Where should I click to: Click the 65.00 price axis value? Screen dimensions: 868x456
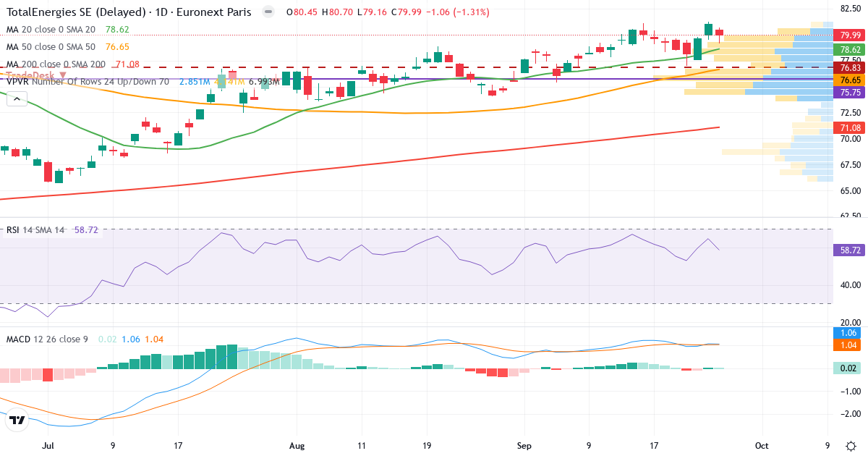[850, 190]
